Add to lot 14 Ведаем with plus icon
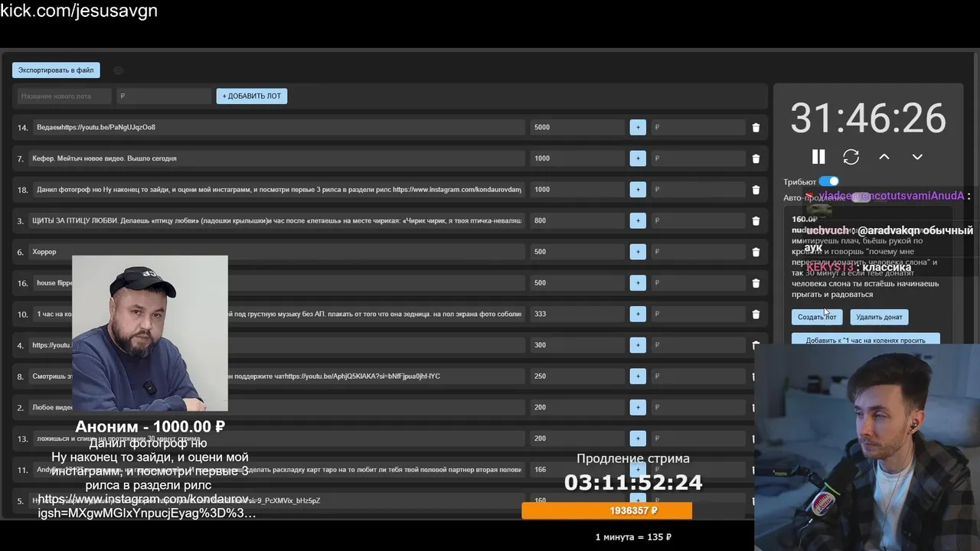This screenshot has width=980, height=551. pos(638,127)
